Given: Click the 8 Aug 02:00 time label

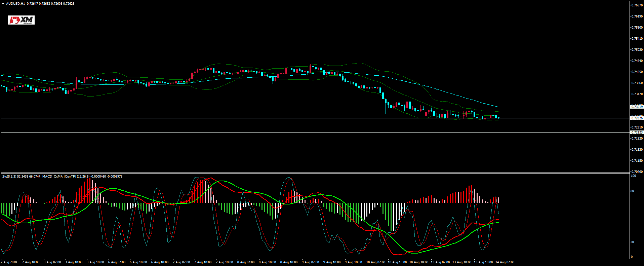Looking at the screenshot, I should (x=246, y=262).
